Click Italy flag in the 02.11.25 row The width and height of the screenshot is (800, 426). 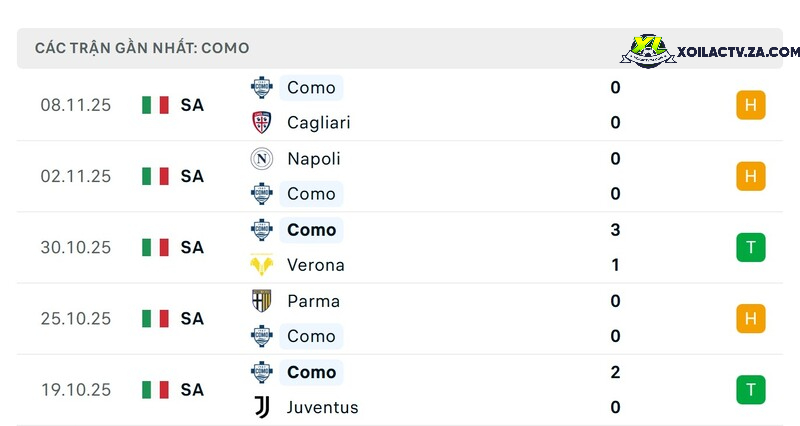[x=155, y=176]
